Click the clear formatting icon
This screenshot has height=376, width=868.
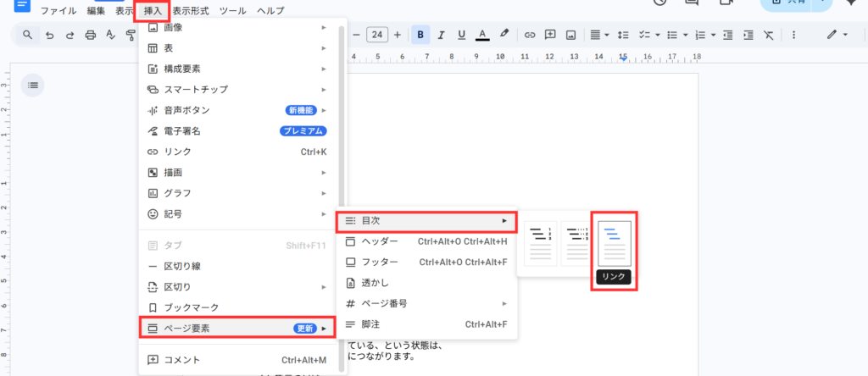pyautogui.click(x=768, y=35)
